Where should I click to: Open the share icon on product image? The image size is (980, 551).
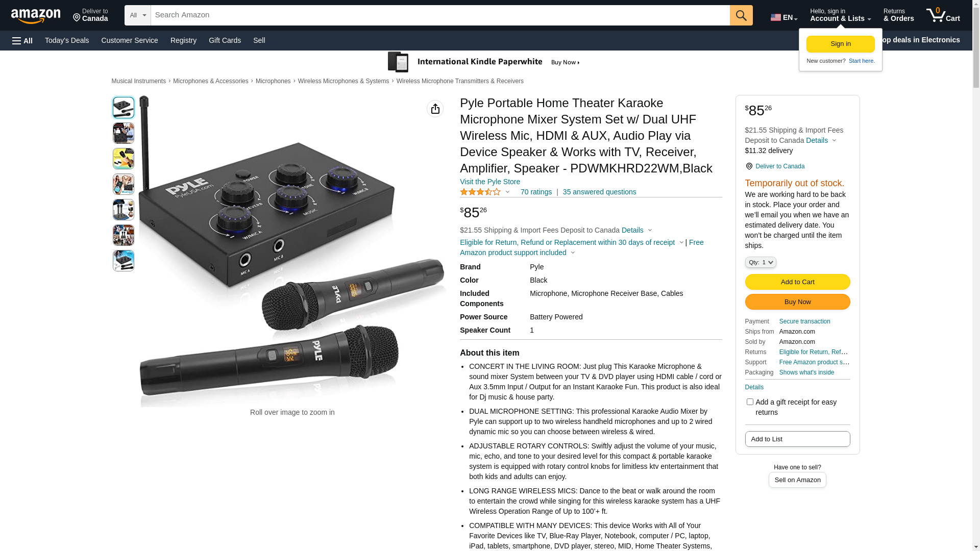click(x=435, y=109)
